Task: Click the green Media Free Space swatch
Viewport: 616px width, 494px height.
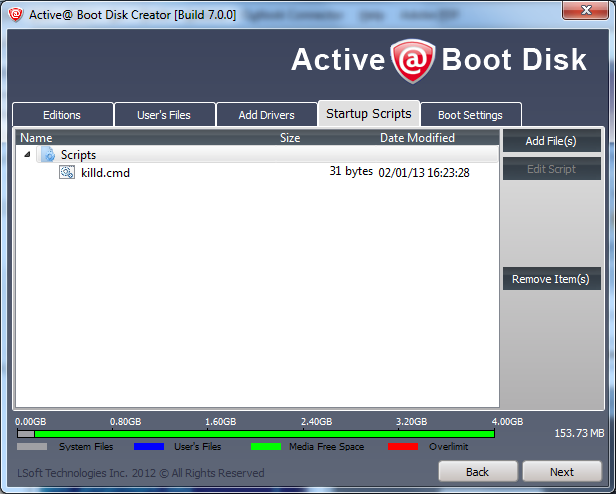Action: [266, 446]
